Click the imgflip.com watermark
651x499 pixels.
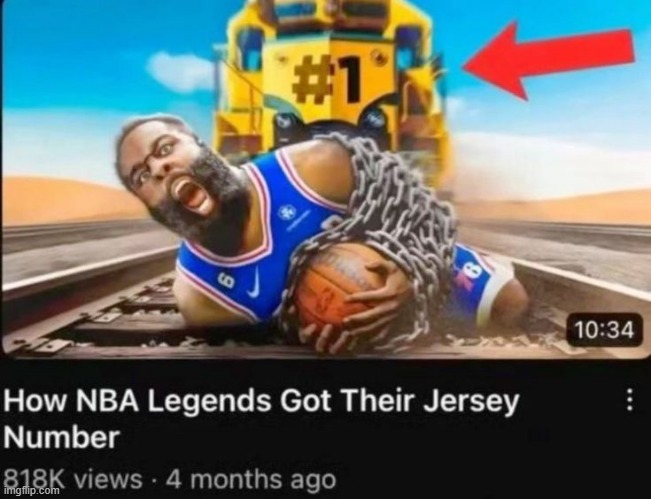30,490
